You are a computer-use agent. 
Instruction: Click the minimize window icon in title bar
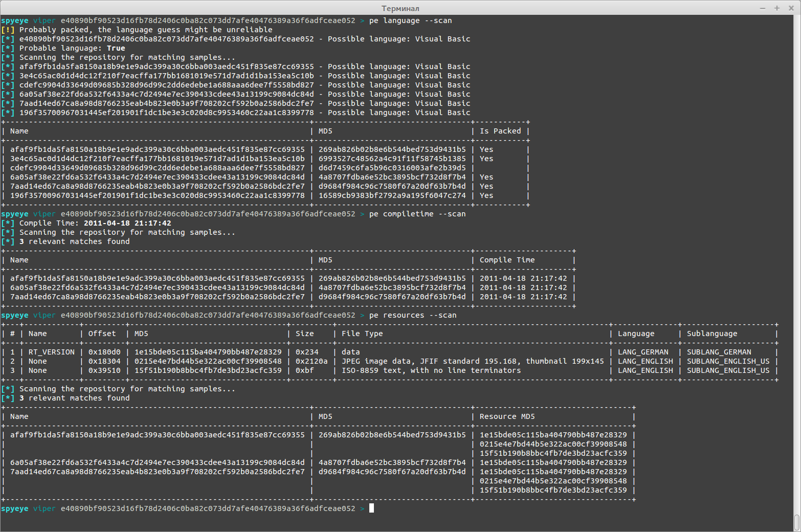tap(763, 8)
